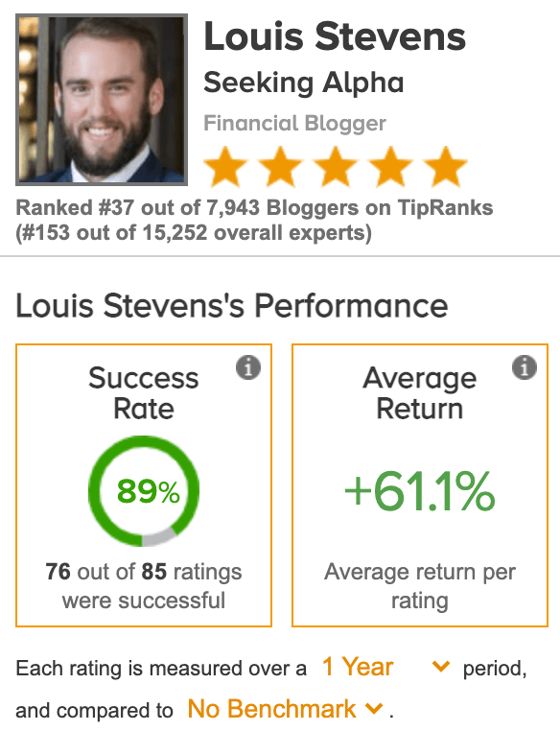The height and width of the screenshot is (731, 560).
Task: Click the Seeking Alpha affiliation text
Action: pyautogui.click(x=304, y=83)
